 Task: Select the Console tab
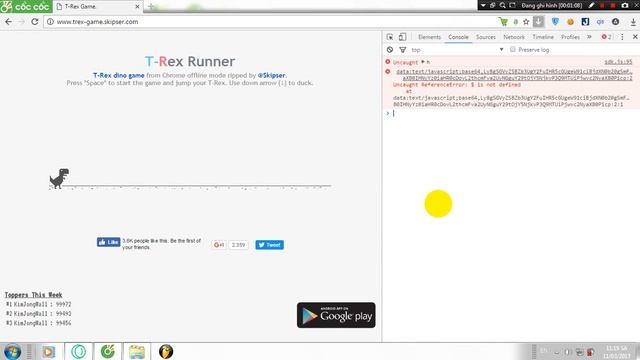pos(458,37)
